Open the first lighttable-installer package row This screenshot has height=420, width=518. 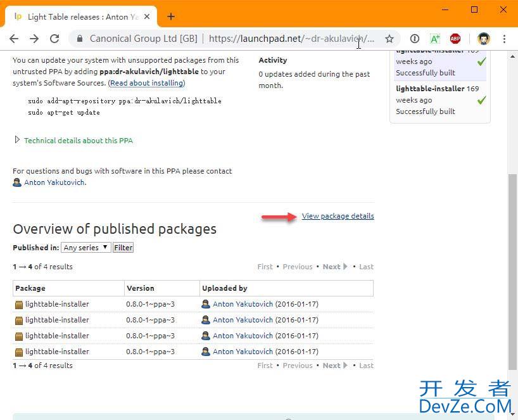click(x=193, y=304)
